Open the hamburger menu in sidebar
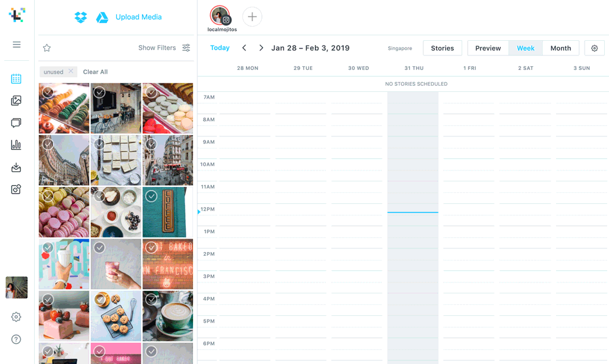 16,44
